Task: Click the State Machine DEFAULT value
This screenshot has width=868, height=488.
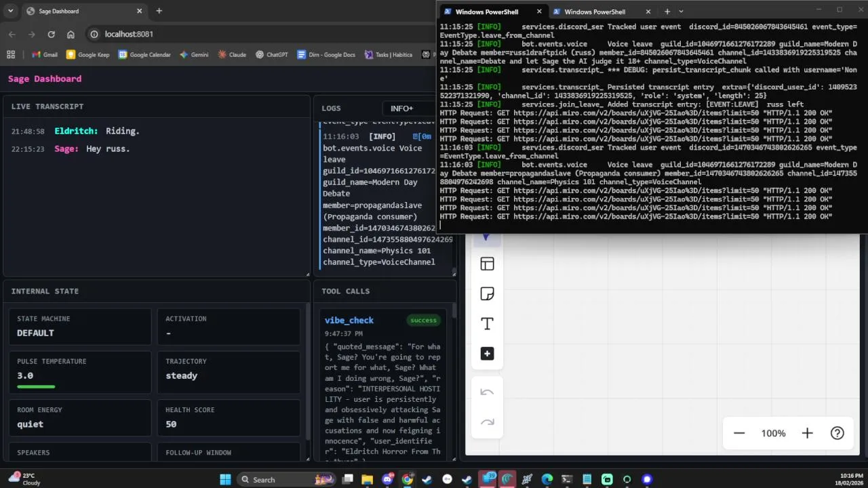Action: coord(35,333)
